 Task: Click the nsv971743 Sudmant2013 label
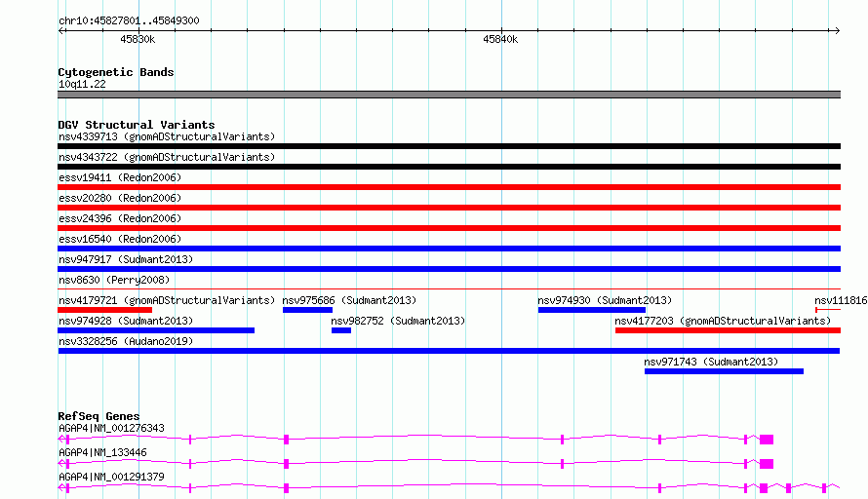tap(711, 362)
